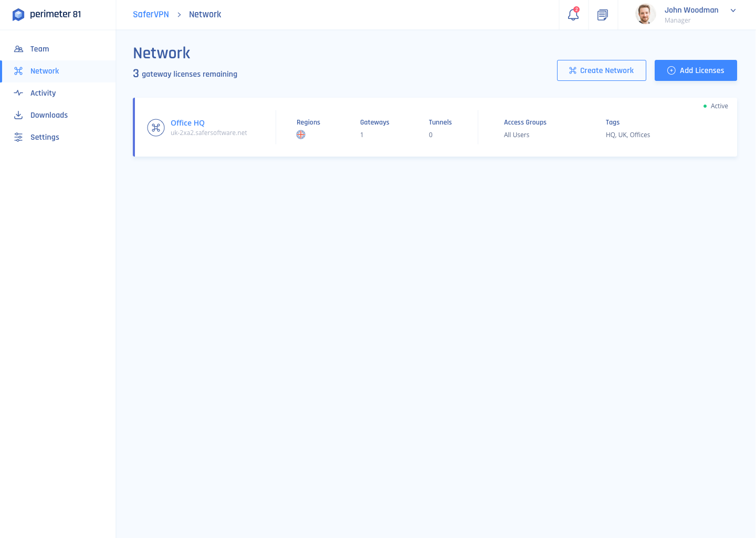Click John Woodman's profile avatar
Screen dimensions: 756x538
(646, 14)
